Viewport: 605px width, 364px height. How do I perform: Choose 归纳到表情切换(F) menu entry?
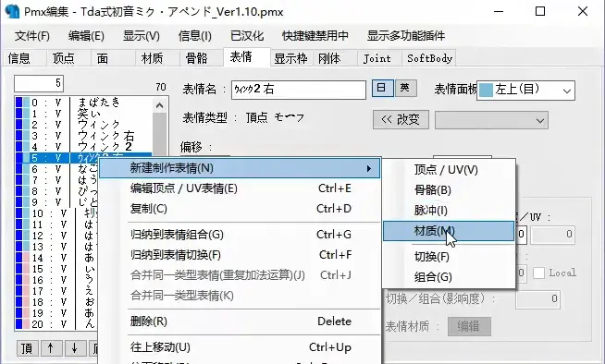point(240,255)
